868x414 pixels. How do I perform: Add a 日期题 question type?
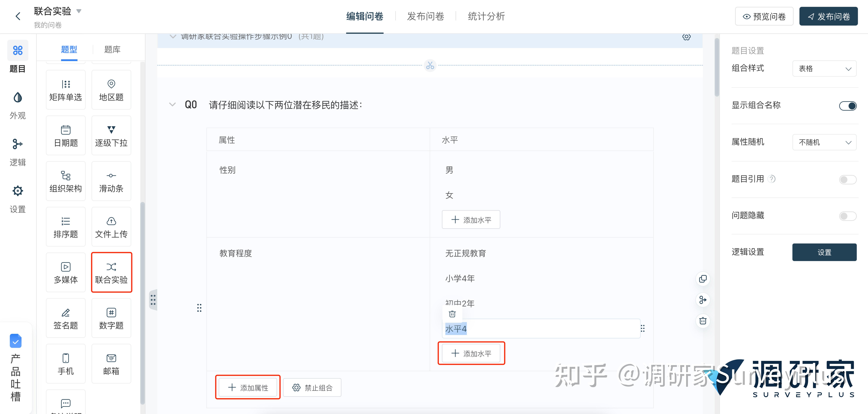tap(66, 135)
